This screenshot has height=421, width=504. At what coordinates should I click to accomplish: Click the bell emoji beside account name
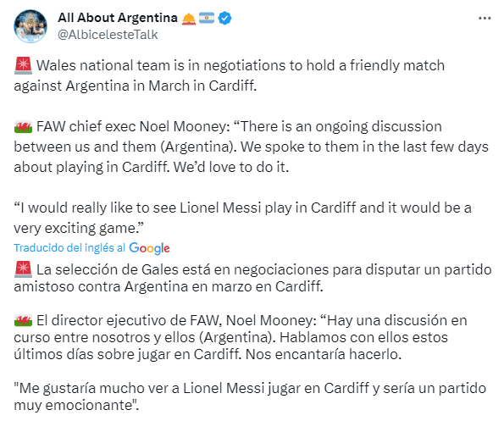tap(189, 19)
